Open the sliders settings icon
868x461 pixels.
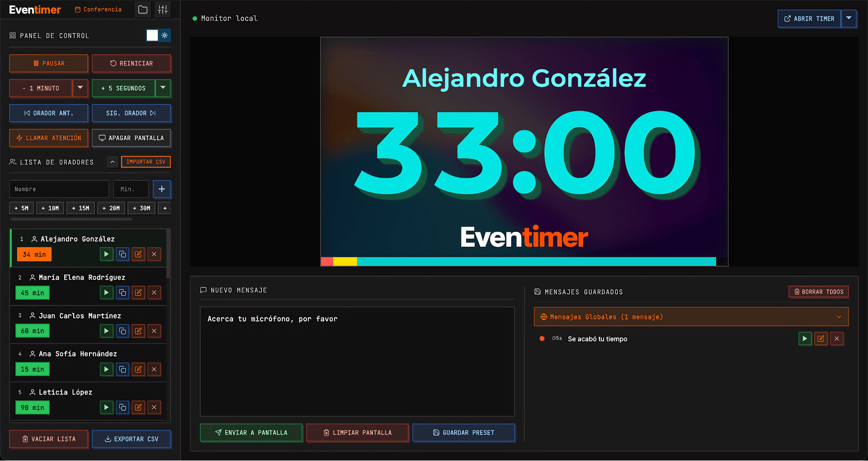[163, 9]
